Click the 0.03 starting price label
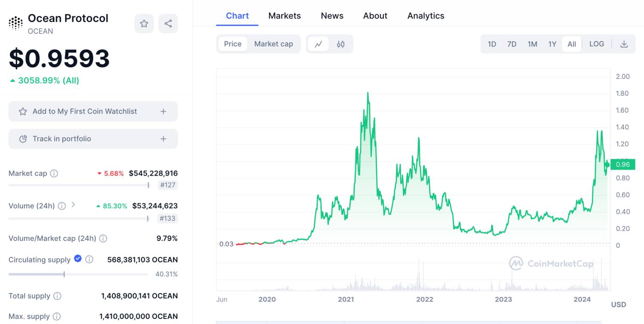This screenshot has width=644, height=324. click(x=226, y=244)
